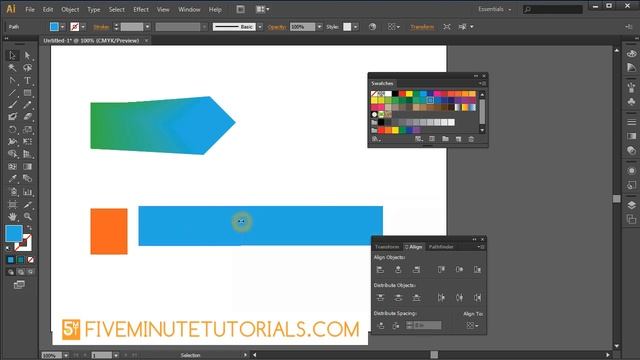Expand Essentials workspace switcher
The image size is (640, 360).
(495, 9)
